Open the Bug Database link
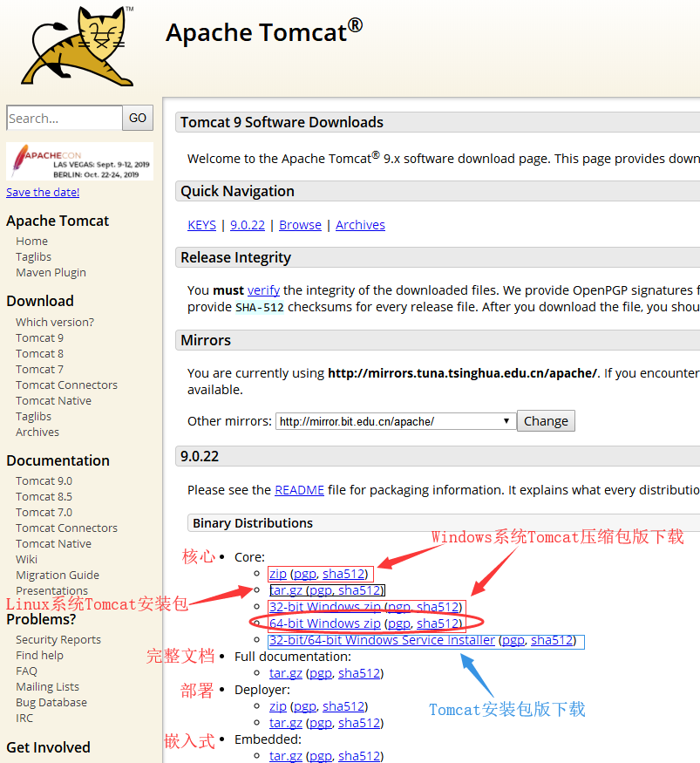Image resolution: width=700 pixels, height=763 pixels. tap(51, 703)
